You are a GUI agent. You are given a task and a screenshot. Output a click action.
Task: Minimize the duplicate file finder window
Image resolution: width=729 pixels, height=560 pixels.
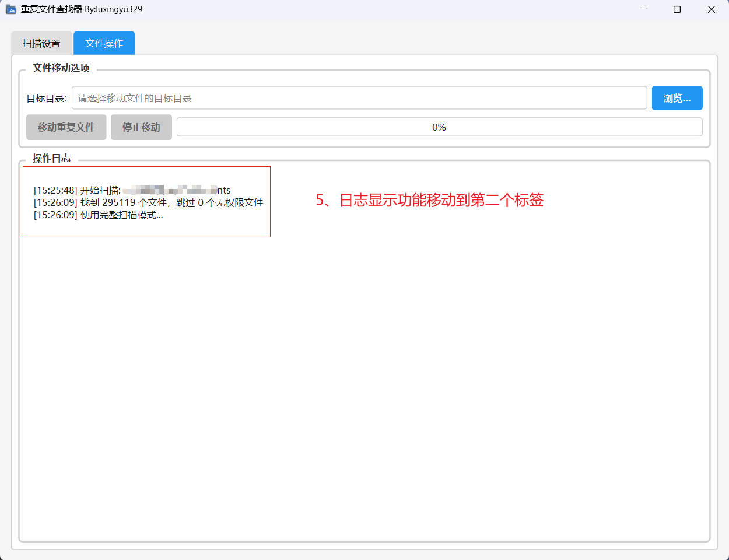tap(643, 9)
